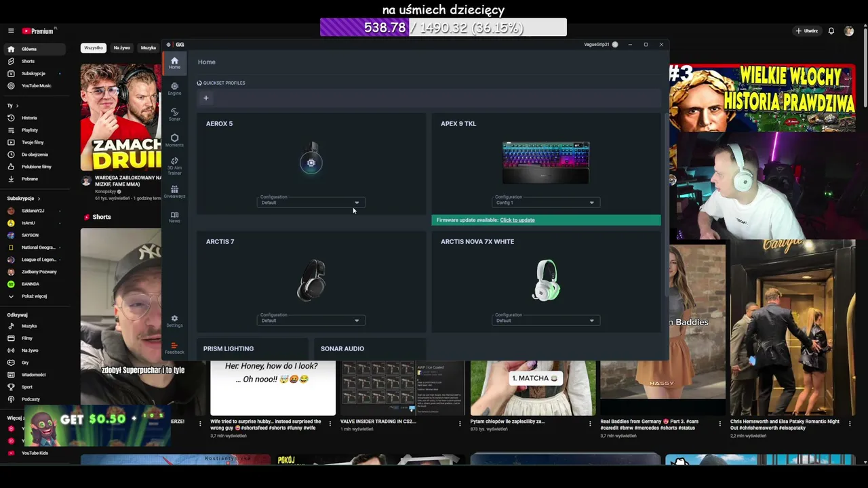Open the 'Her: Honey, how do I look?' short
868x488 pixels.
click(x=273, y=388)
